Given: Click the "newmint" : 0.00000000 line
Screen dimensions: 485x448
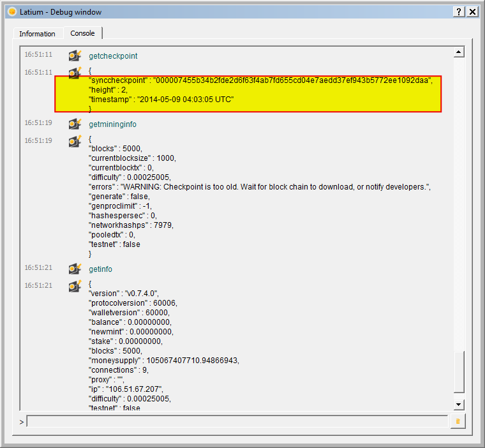Looking at the screenshot, I should [x=131, y=332].
